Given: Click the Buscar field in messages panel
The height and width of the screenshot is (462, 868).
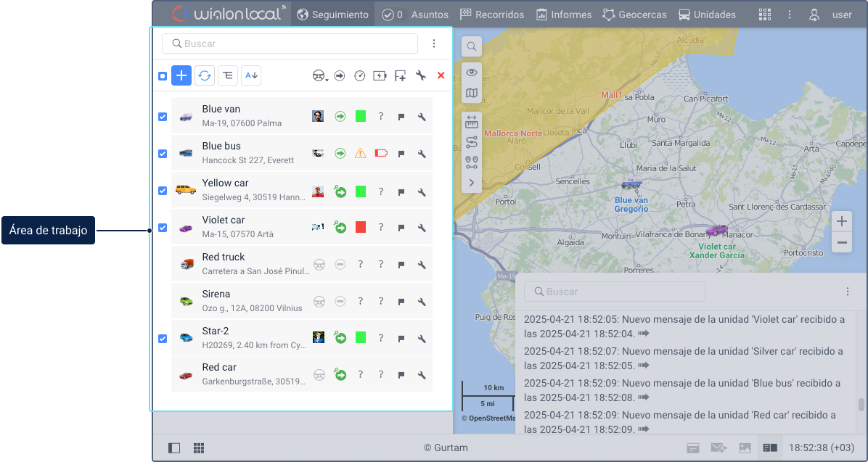Looking at the screenshot, I should point(615,292).
